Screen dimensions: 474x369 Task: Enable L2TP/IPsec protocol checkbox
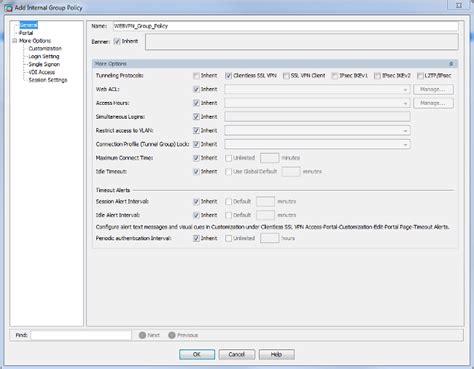tap(420, 76)
